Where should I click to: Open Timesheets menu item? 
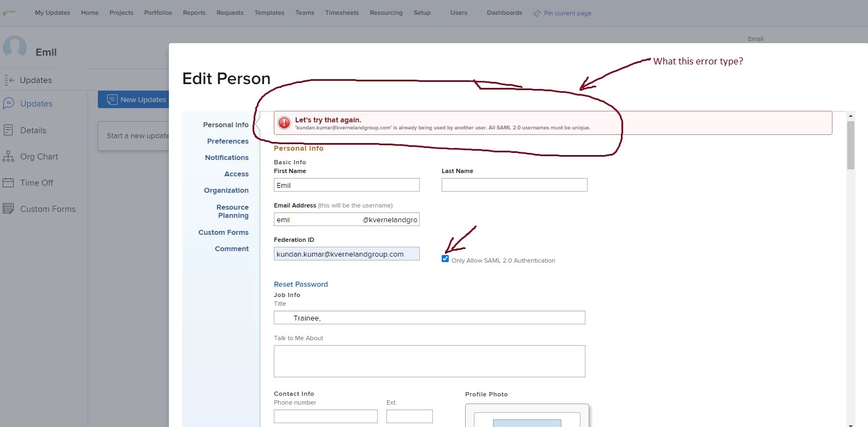[x=342, y=13]
